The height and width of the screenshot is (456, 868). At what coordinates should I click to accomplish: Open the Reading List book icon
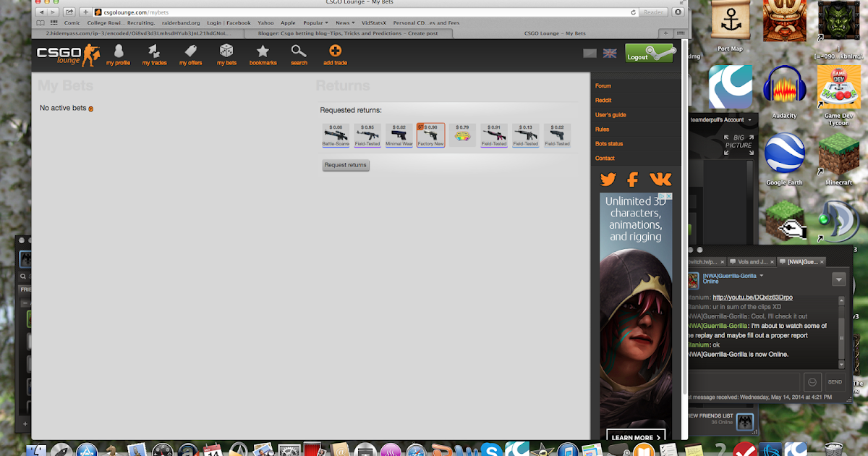(41, 23)
